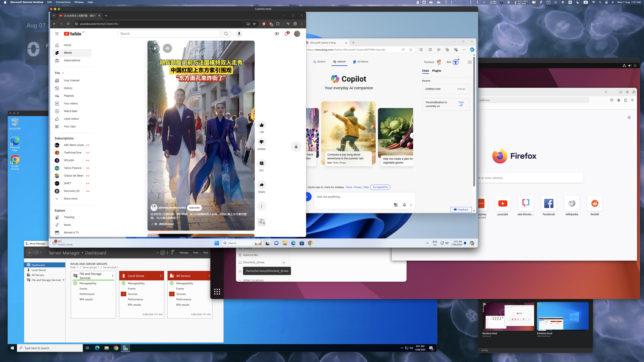Switch to Bing SEARCH tab
This screenshot has width=644, height=362.
(319, 62)
